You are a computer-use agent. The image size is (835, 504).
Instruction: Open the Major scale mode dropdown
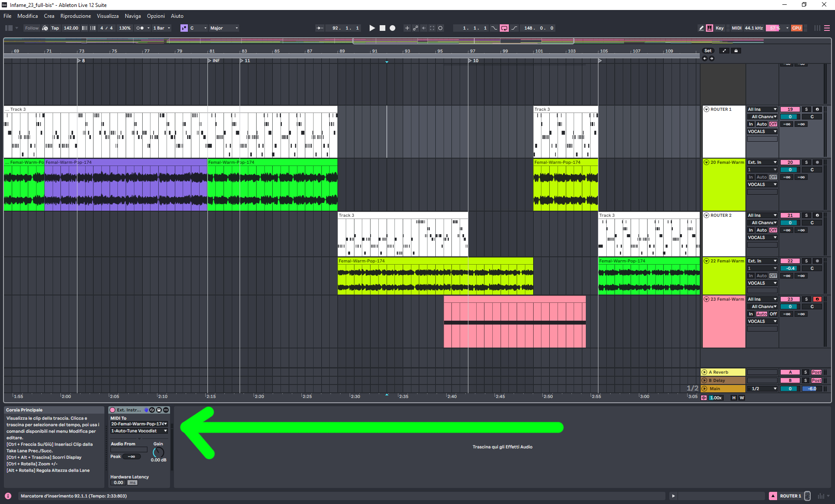(x=224, y=28)
